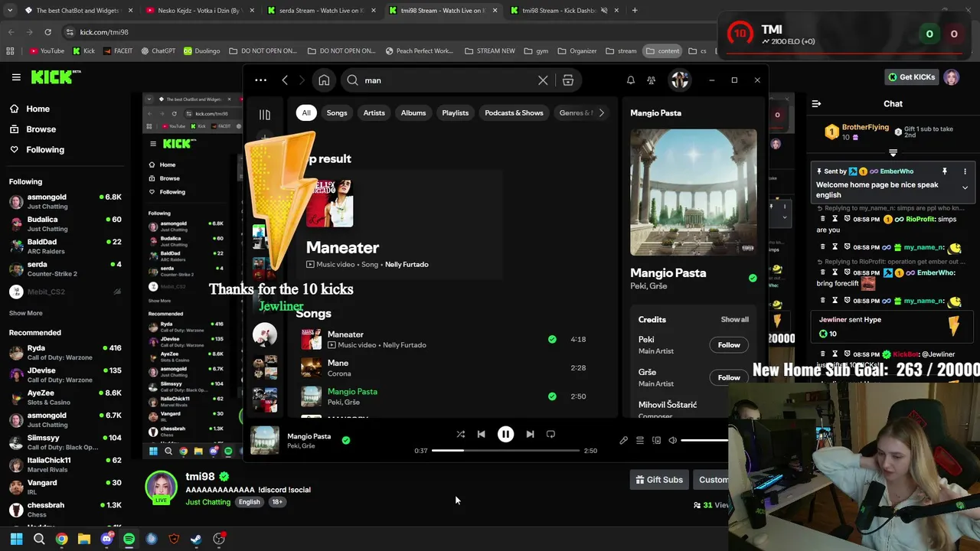
Task: Show all credits
Action: click(x=734, y=319)
